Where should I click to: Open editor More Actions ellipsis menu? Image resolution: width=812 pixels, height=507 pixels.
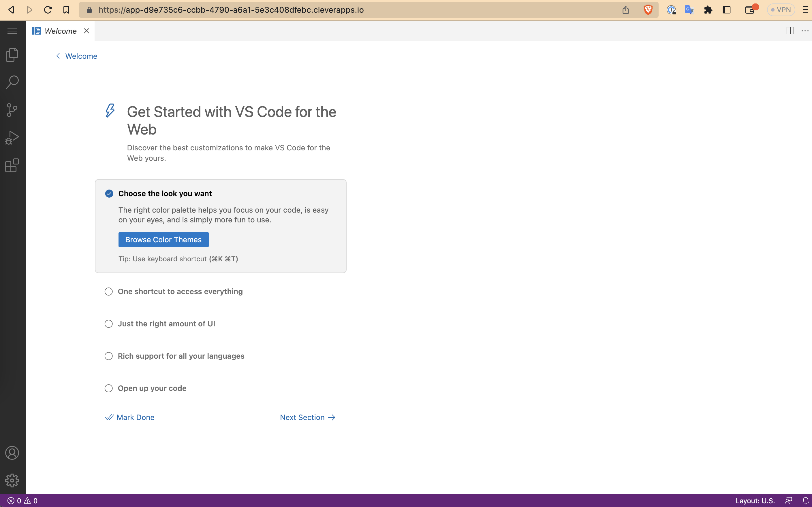[x=805, y=31]
